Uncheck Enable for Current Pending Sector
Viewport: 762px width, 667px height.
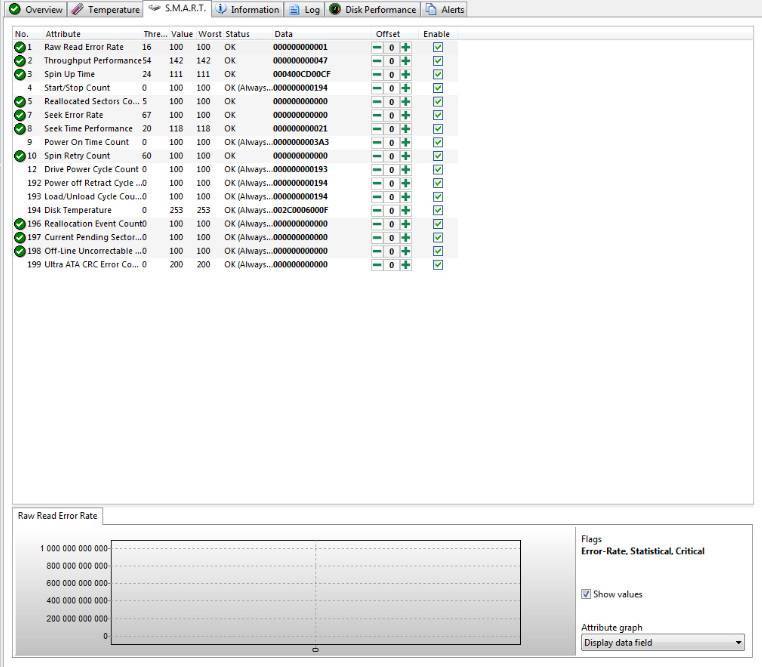438,238
